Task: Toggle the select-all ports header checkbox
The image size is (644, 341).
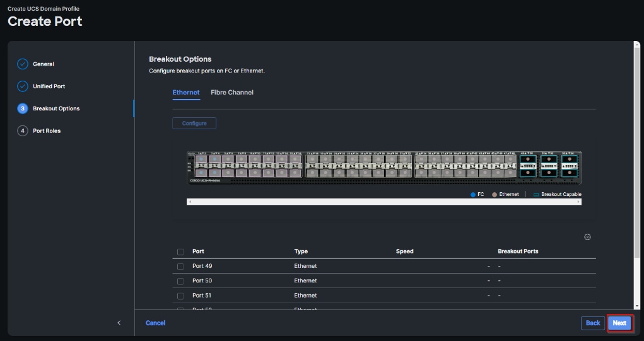Action: [x=180, y=251]
